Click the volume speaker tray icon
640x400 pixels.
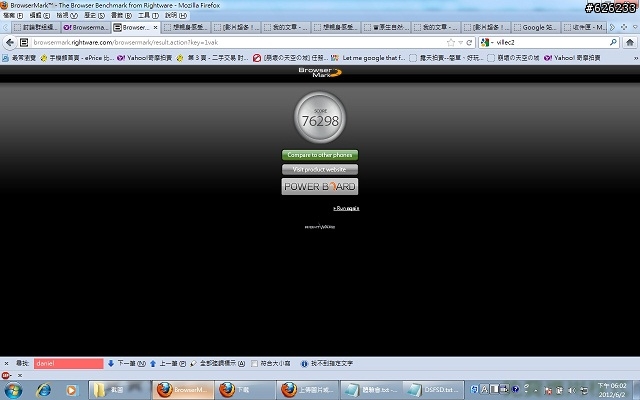(572, 390)
